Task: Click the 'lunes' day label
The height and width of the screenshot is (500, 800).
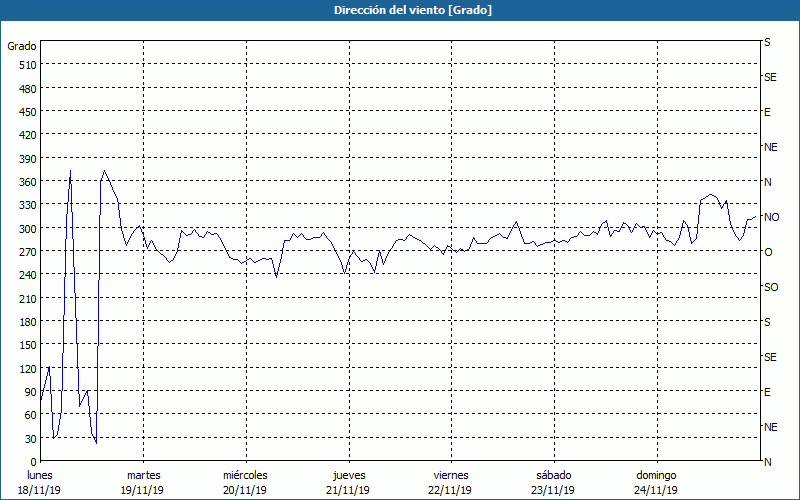Action: pyautogui.click(x=40, y=475)
